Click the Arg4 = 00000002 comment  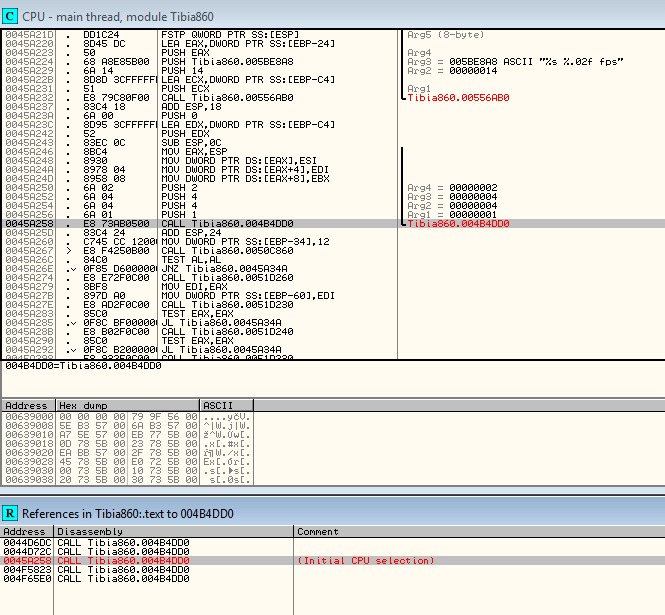coord(452,187)
